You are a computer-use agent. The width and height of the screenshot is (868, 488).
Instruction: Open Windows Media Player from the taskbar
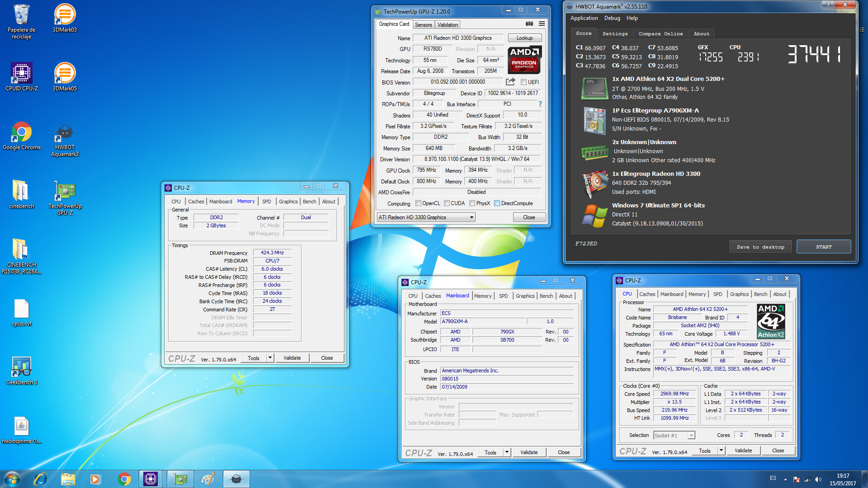point(95,479)
